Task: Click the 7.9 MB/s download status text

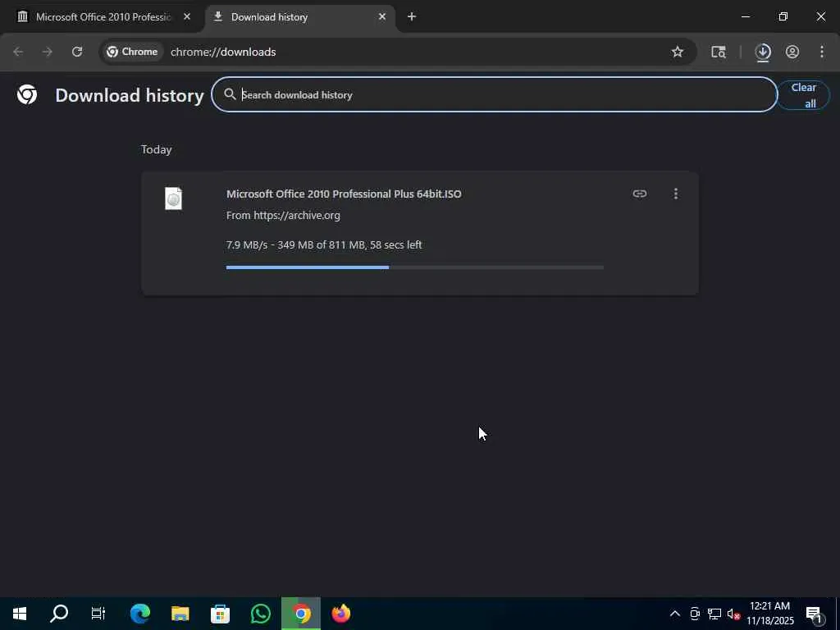Action: pos(323,244)
